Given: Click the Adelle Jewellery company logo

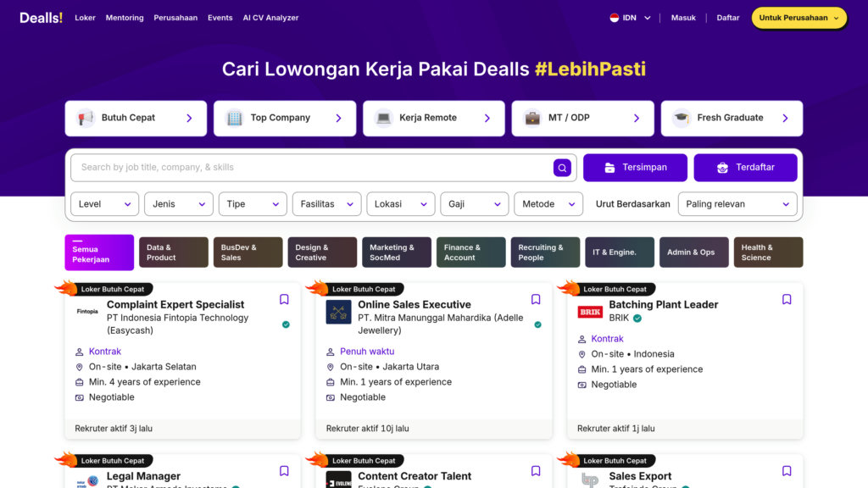Looking at the screenshot, I should 338,312.
